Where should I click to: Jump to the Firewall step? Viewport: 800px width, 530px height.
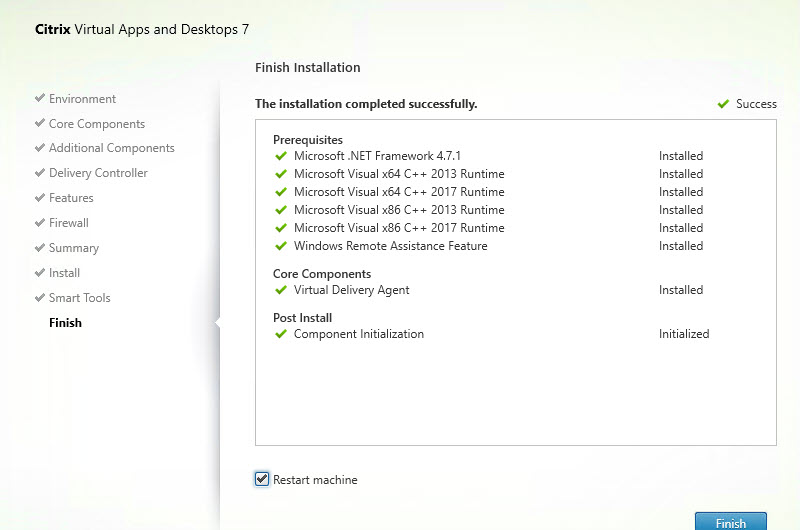pos(69,223)
